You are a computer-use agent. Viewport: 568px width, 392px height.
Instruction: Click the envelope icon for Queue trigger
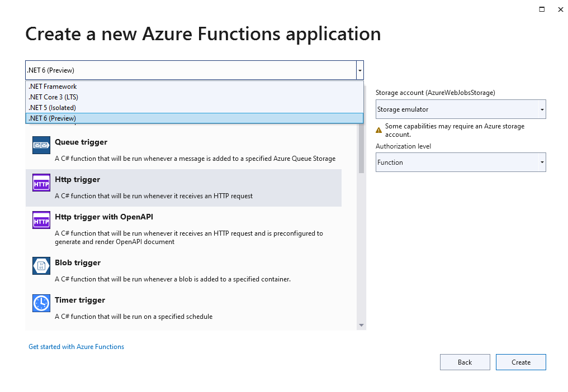pos(41,145)
